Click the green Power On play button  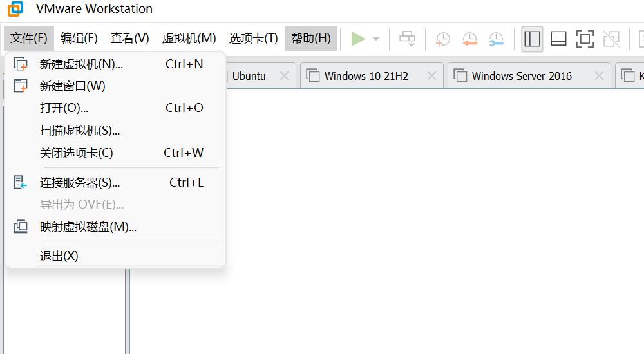pyautogui.click(x=358, y=39)
